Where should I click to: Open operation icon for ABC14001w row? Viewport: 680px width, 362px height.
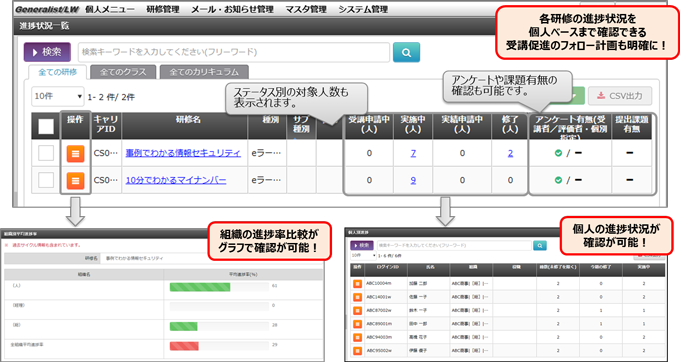(x=357, y=297)
